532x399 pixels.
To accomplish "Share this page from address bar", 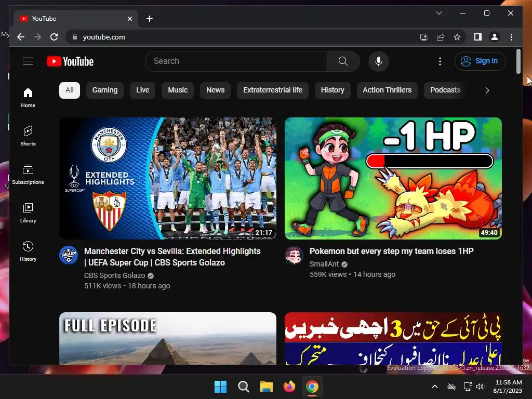I will pos(441,37).
